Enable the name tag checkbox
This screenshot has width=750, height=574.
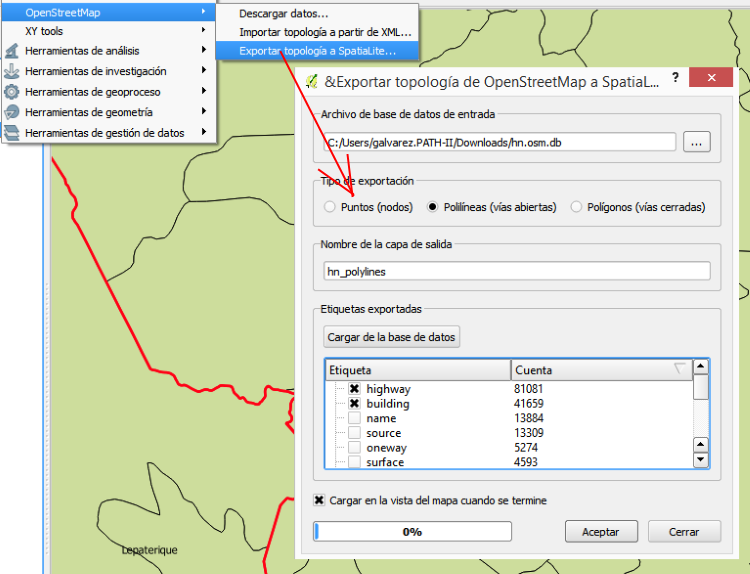354,418
